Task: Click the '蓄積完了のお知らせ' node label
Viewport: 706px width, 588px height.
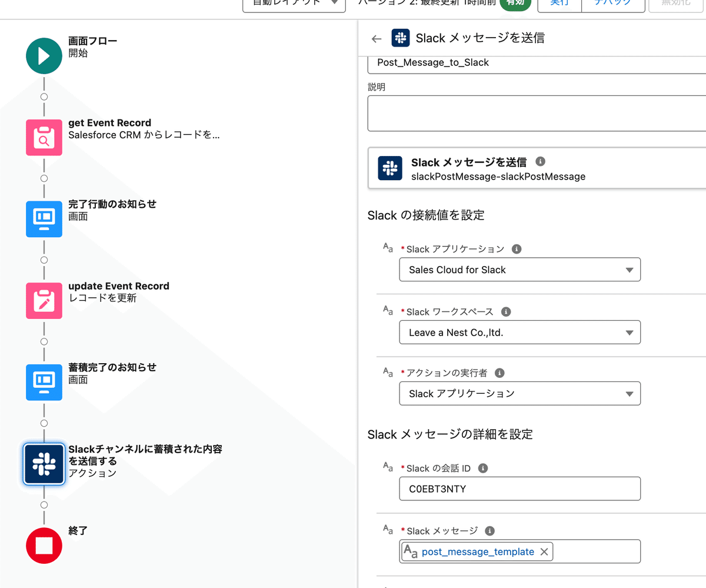Action: coord(112,367)
